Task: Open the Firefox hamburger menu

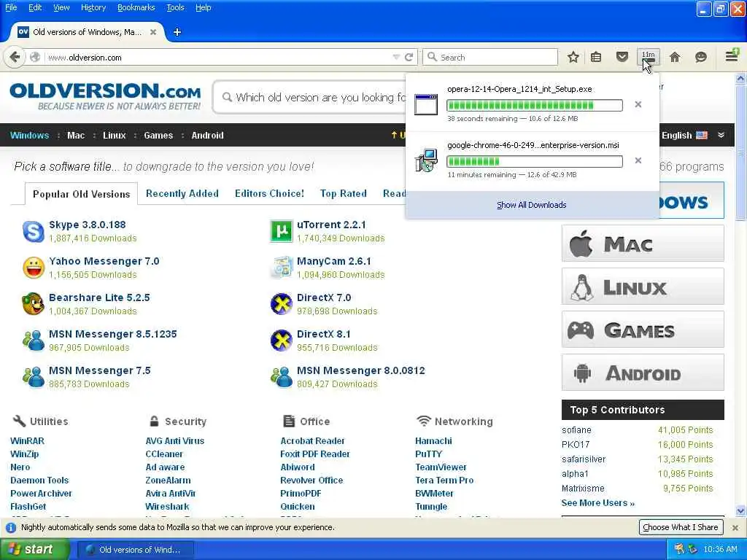Action: click(x=732, y=56)
